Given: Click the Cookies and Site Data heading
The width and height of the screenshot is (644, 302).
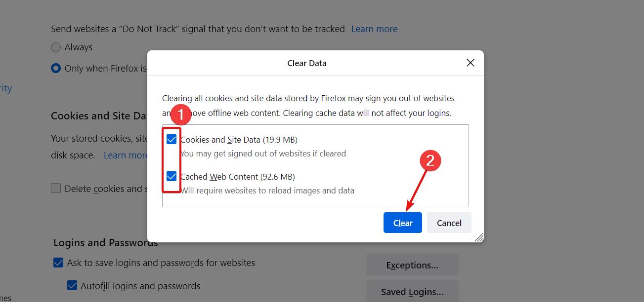Looking at the screenshot, I should (x=99, y=116).
